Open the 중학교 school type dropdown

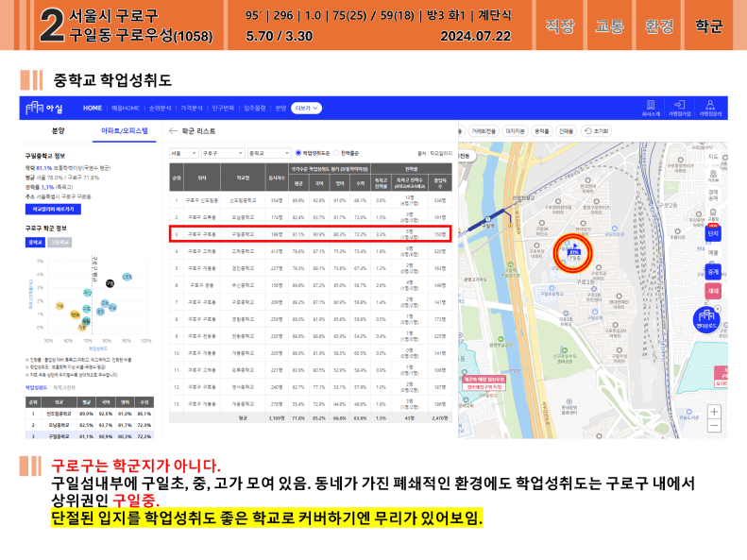point(269,153)
